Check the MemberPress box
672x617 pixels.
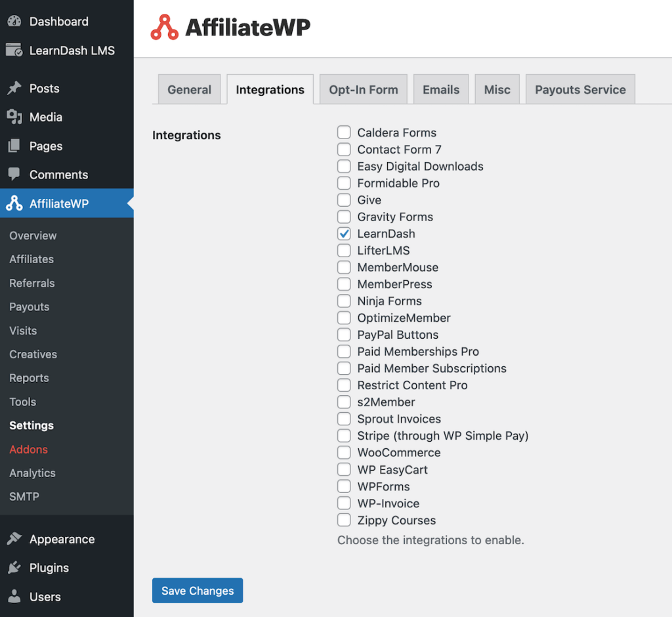coord(344,284)
